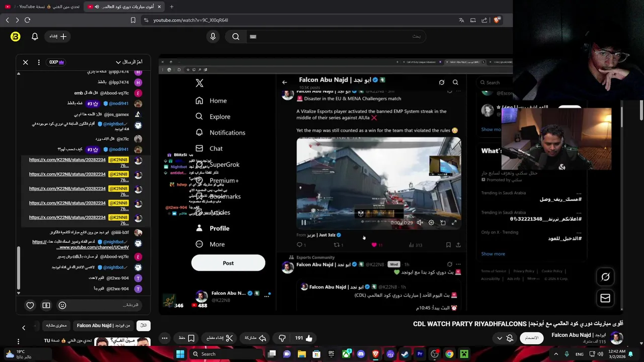Click the white Post button
Viewport: 644px width, 362px height.
(x=228, y=263)
